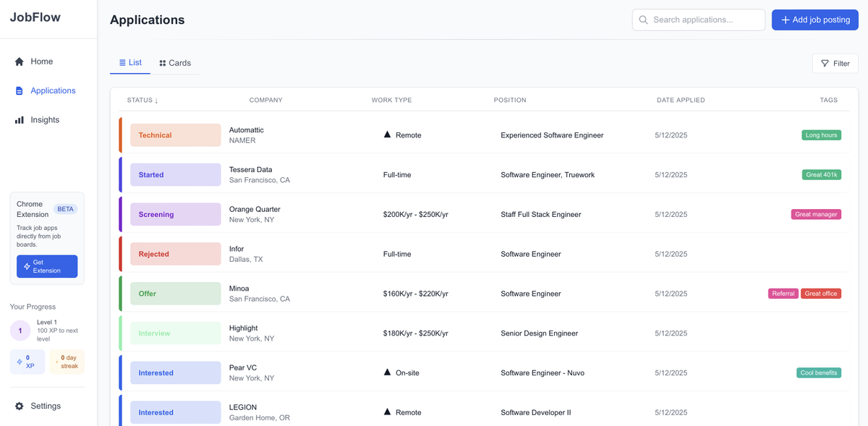Select the List tab
868x426 pixels.
130,63
